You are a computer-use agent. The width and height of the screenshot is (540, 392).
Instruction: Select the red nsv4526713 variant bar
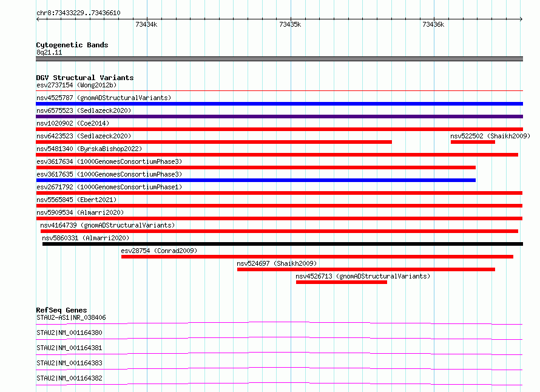point(341,282)
